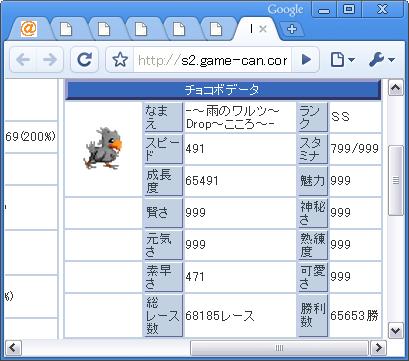Bookmark this page with the star icon
Image resolution: width=409 pixels, height=361 pixels.
point(120,60)
